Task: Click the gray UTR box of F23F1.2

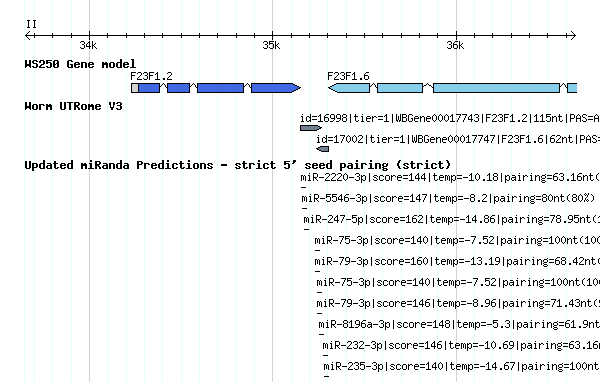Action: tap(135, 88)
